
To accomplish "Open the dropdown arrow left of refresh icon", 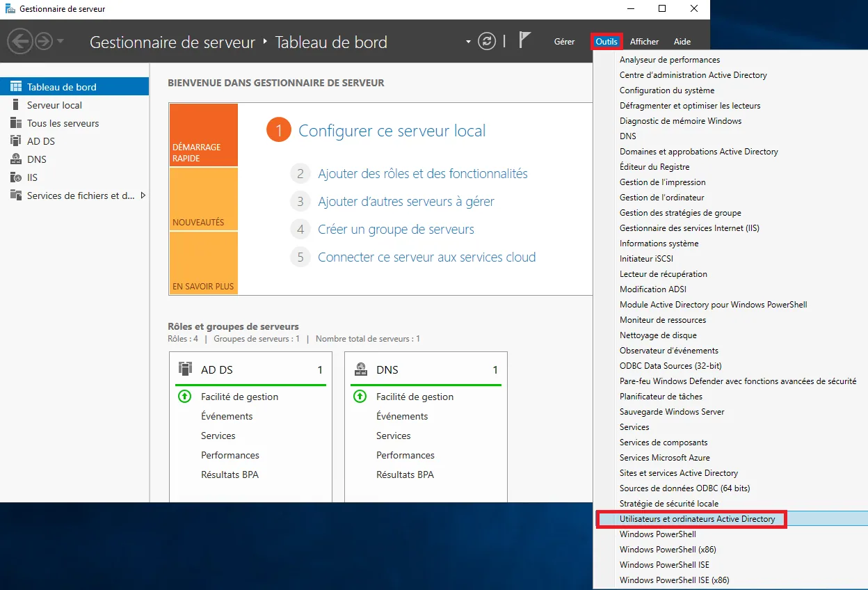I will tap(469, 42).
